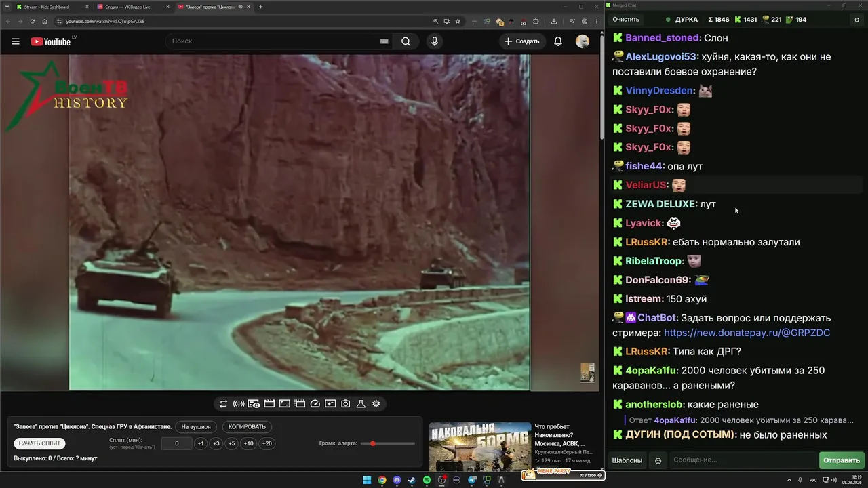Open Merged Chat settings gear
Viewport: 868px width, 488px height.
(x=856, y=20)
